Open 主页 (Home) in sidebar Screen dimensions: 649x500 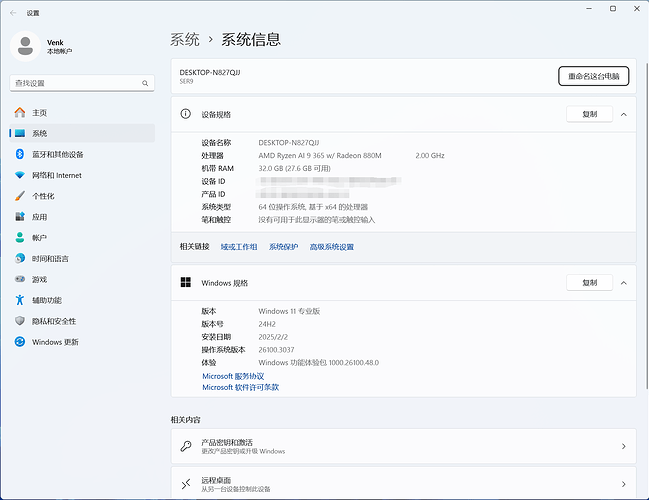tap(39, 113)
